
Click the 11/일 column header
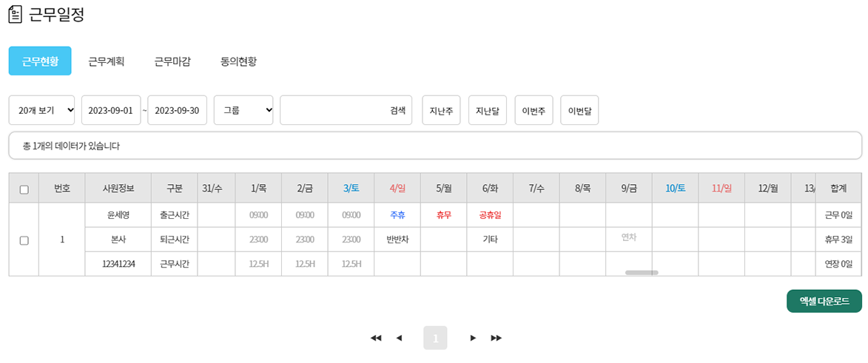click(721, 188)
